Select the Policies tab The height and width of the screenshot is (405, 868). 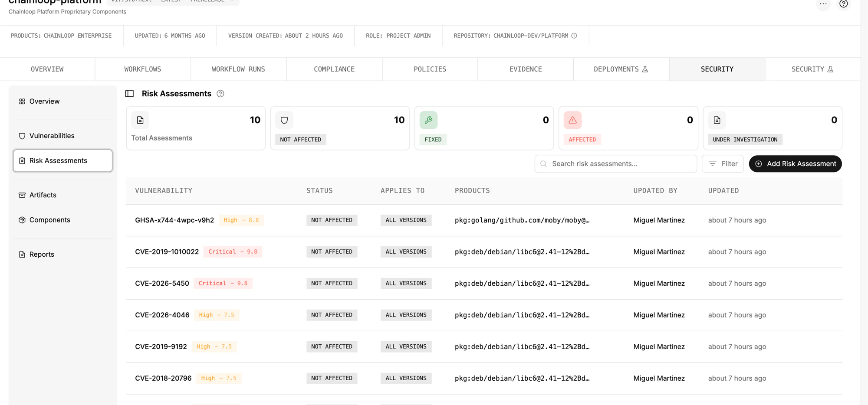tap(430, 69)
